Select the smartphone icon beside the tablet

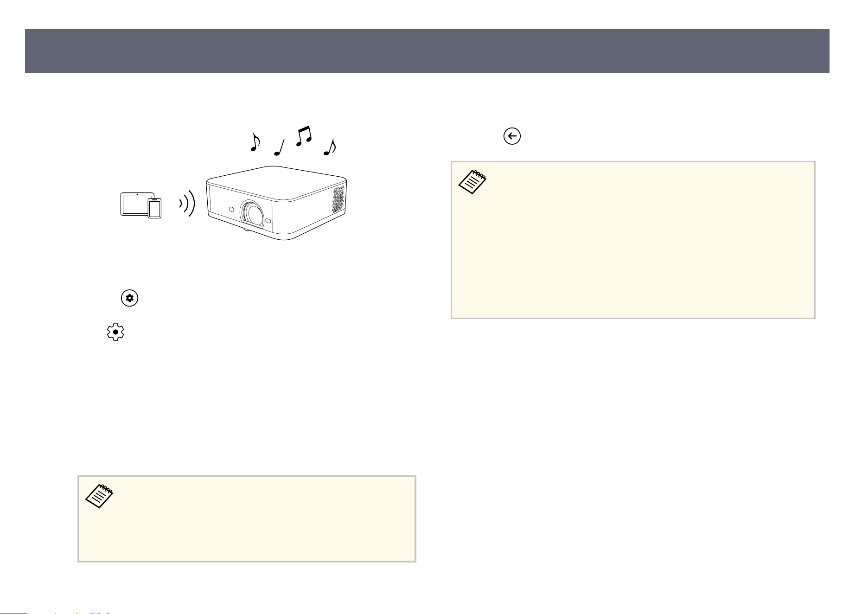[x=155, y=208]
